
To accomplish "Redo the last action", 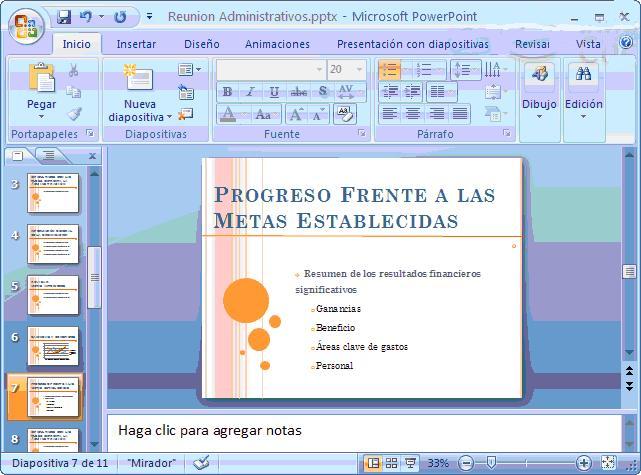I will point(120,17).
